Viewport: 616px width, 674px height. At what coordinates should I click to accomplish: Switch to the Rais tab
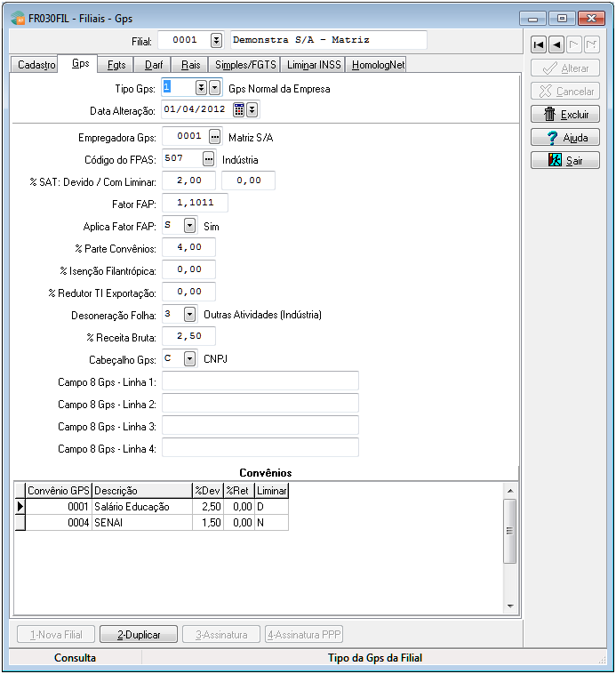(x=190, y=65)
